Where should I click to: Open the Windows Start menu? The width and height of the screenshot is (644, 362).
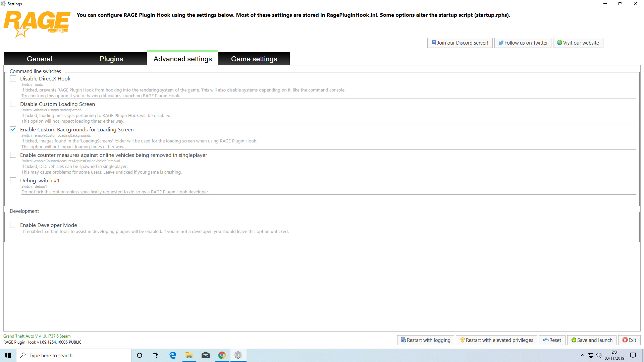coord(8,355)
